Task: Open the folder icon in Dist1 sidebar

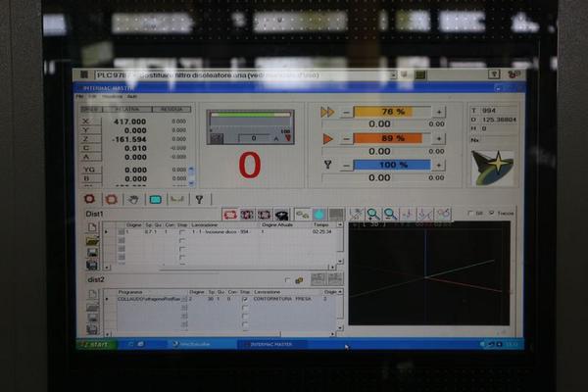Action: pos(92,240)
